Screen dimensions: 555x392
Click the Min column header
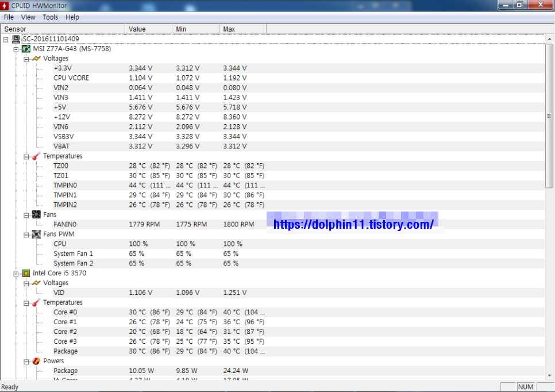196,29
